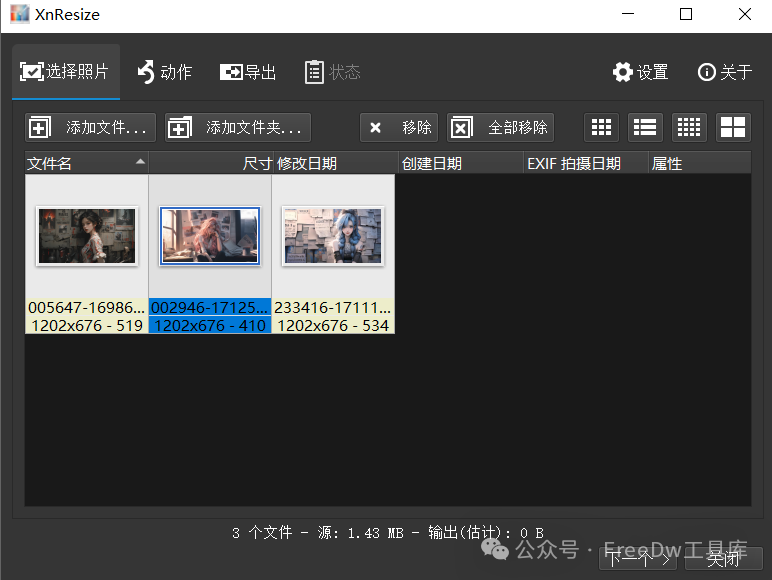This screenshot has width=772, height=580.
Task: Switch to list details view
Action: pyautogui.click(x=645, y=128)
